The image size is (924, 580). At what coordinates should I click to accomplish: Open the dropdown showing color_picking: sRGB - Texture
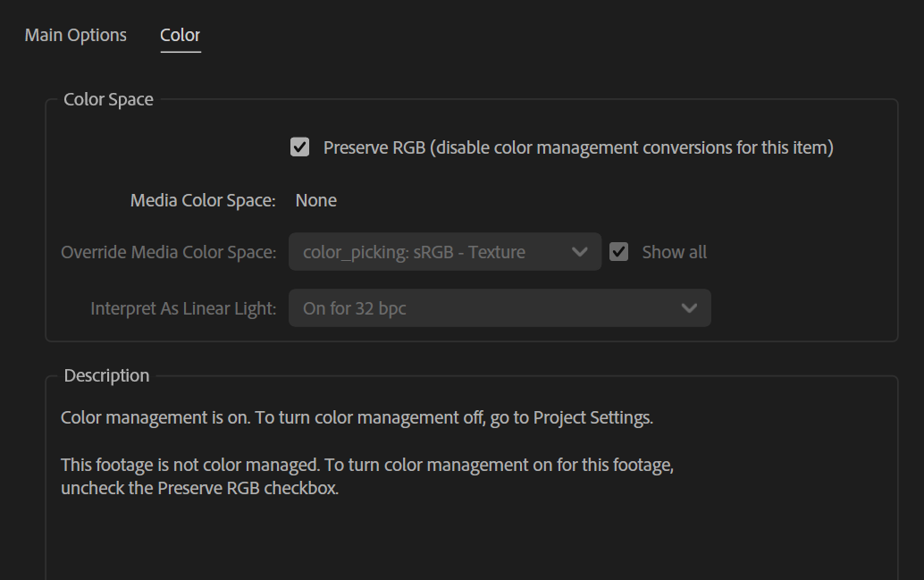coord(429,252)
